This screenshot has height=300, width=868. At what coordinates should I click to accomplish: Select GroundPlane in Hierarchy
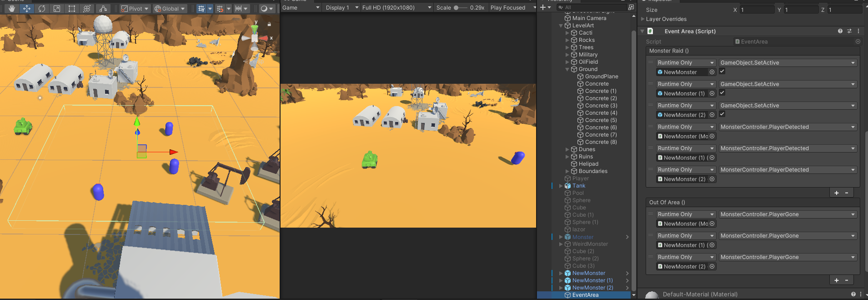pyautogui.click(x=602, y=76)
